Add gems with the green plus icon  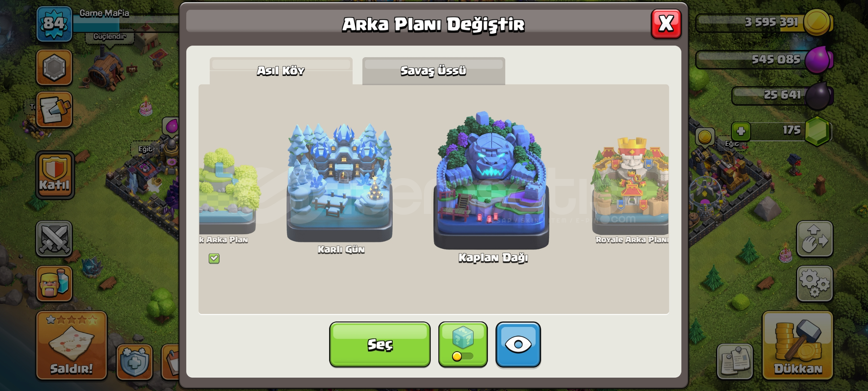(x=741, y=131)
